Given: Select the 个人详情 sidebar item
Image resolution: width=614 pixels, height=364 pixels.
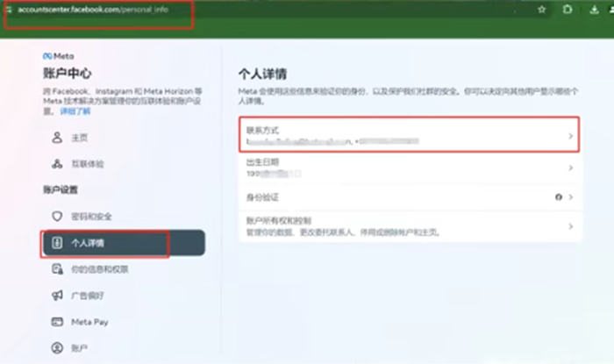Looking at the screenshot, I should 124,243.
